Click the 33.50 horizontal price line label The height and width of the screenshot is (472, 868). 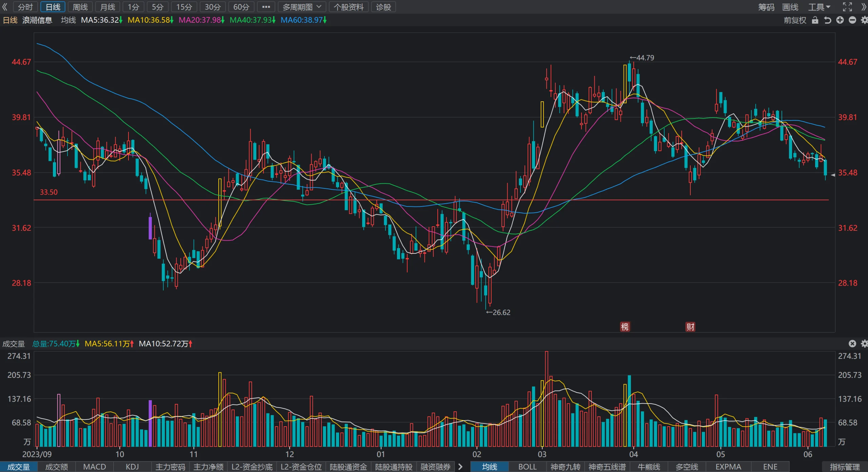coord(49,192)
